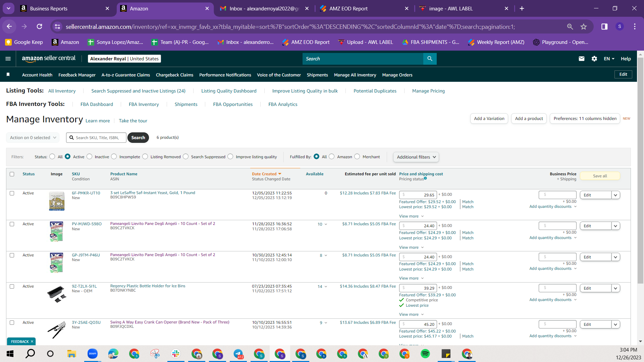Click the site information icon in the address bar
The width and height of the screenshot is (644, 362).
click(58, 26)
